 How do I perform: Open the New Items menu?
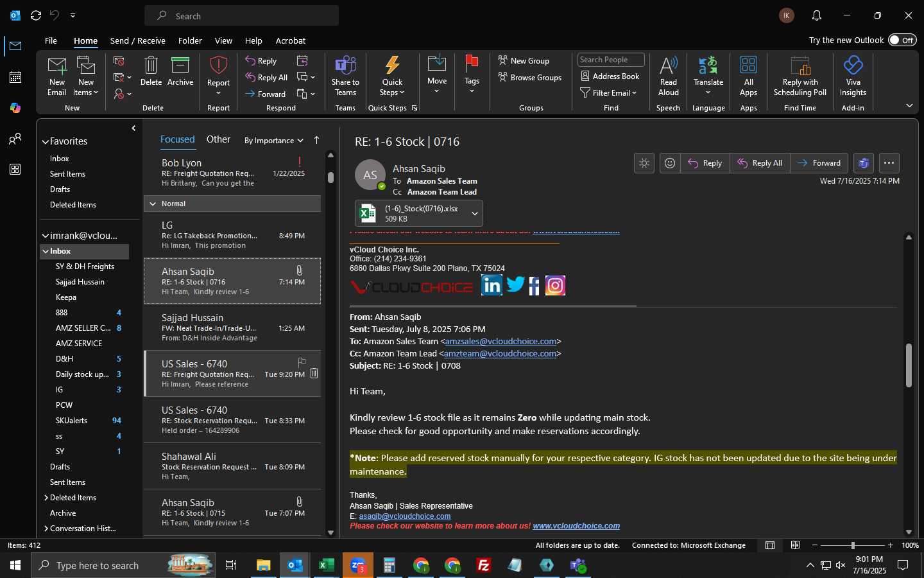[x=86, y=76]
